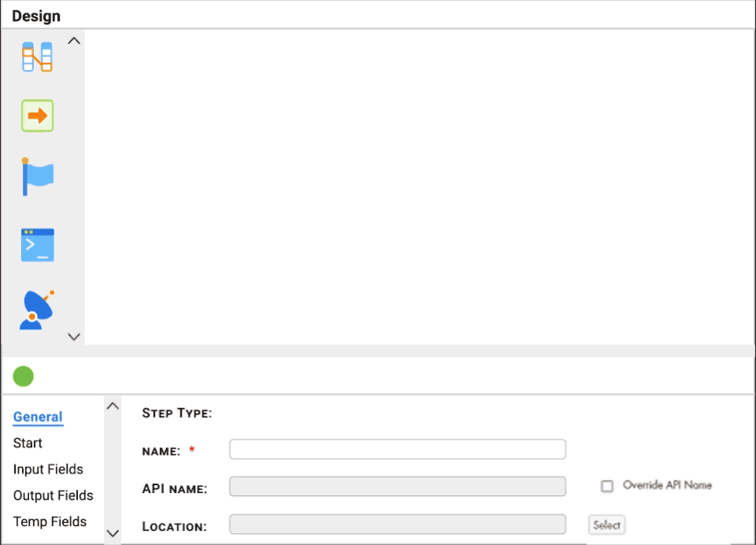Open the Start tab
The height and width of the screenshot is (545, 756).
pyautogui.click(x=27, y=443)
